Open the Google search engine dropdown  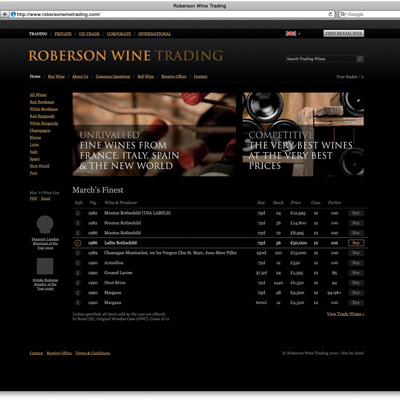point(343,14)
